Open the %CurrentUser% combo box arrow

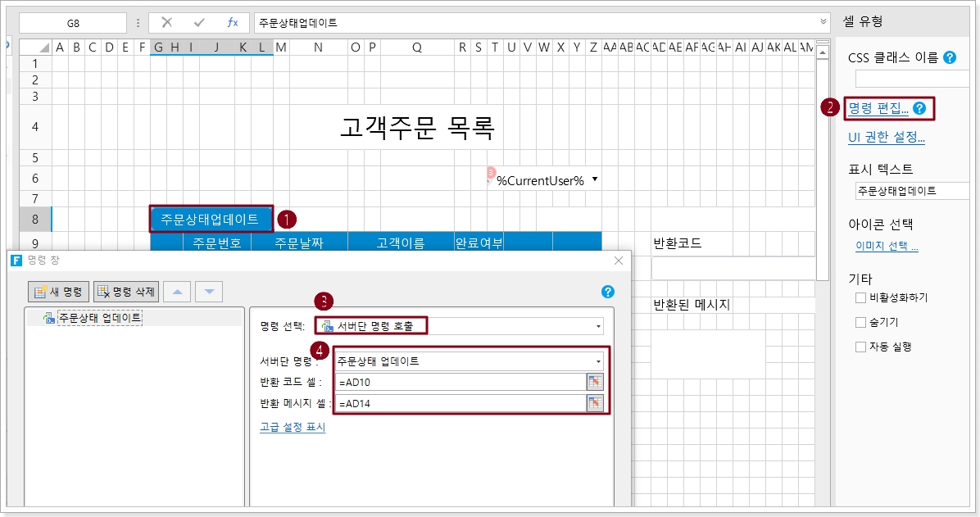[x=594, y=179]
